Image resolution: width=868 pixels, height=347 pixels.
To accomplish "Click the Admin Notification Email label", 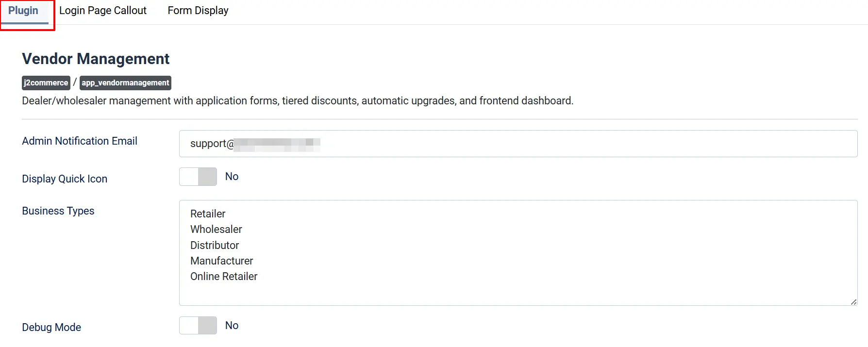I will pos(80,141).
